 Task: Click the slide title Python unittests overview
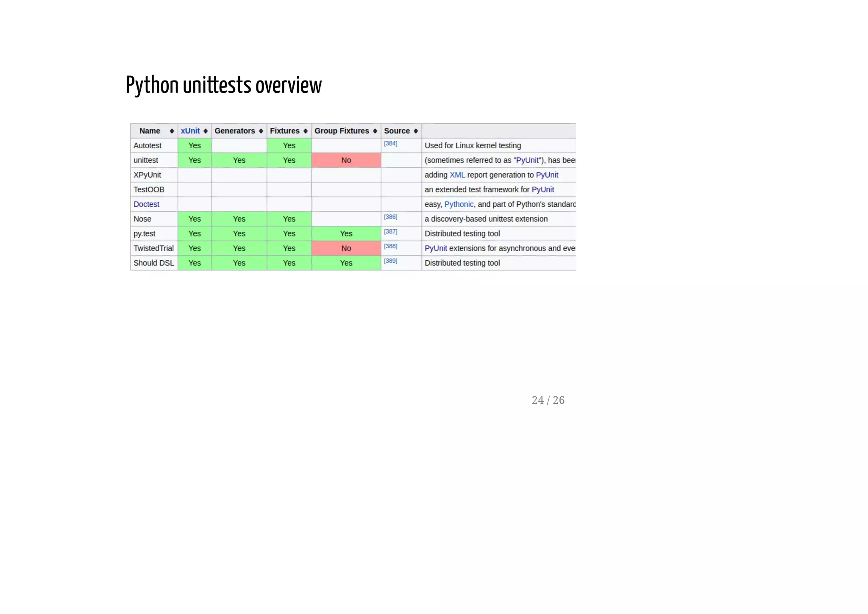(224, 85)
